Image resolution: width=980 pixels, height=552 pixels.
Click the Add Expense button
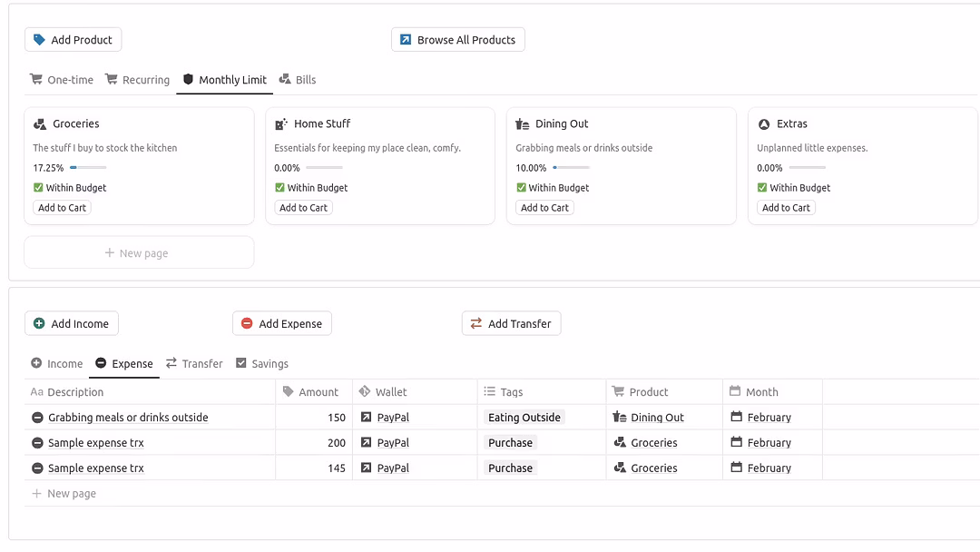(281, 324)
